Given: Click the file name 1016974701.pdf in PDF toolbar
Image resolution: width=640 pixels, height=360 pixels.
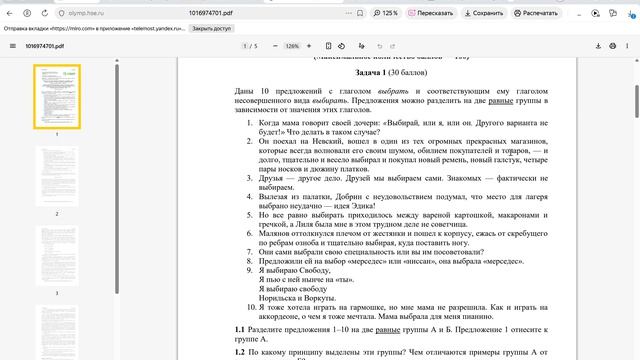Looking at the screenshot, I should [44, 46].
